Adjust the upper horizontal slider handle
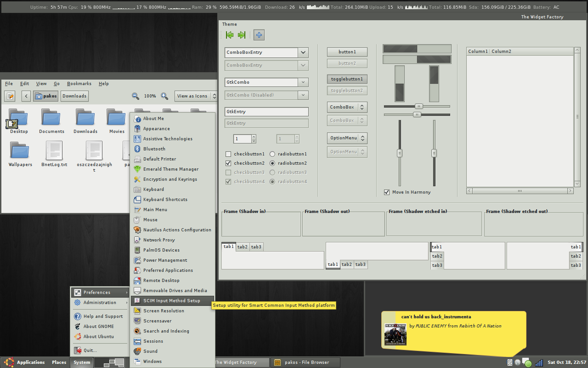This screenshot has height=368, width=588. (x=418, y=106)
